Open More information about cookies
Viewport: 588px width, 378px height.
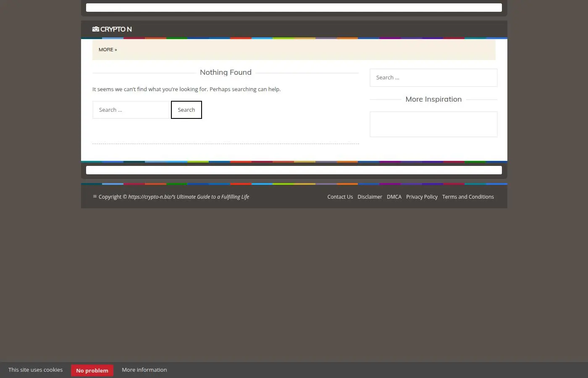[144, 370]
